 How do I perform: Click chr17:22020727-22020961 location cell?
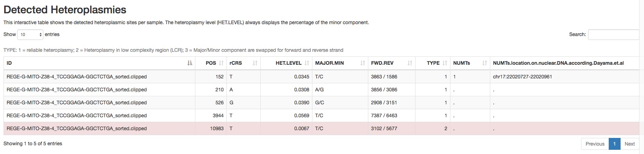point(522,77)
